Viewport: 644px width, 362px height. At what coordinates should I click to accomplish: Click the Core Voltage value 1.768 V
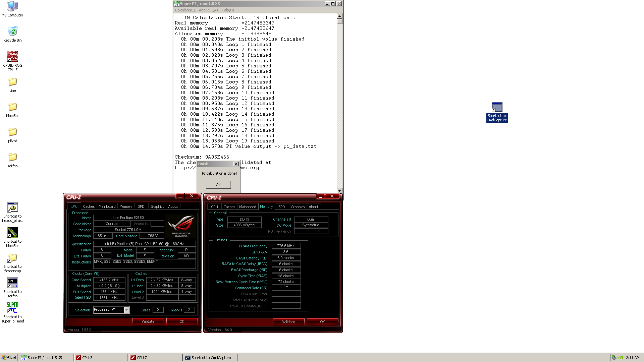coord(151,236)
